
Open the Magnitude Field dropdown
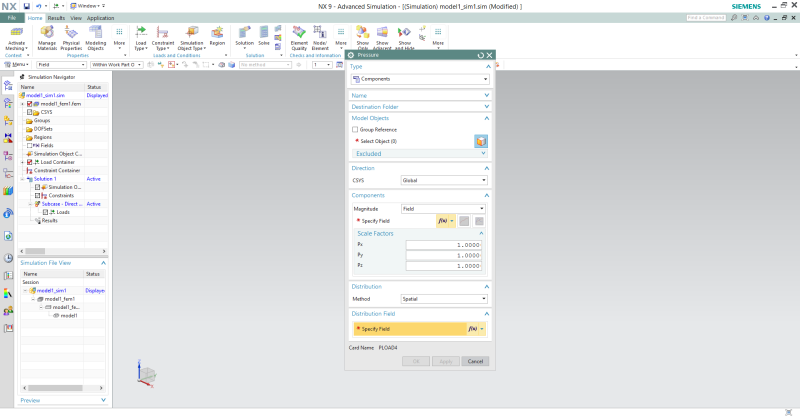pos(442,209)
